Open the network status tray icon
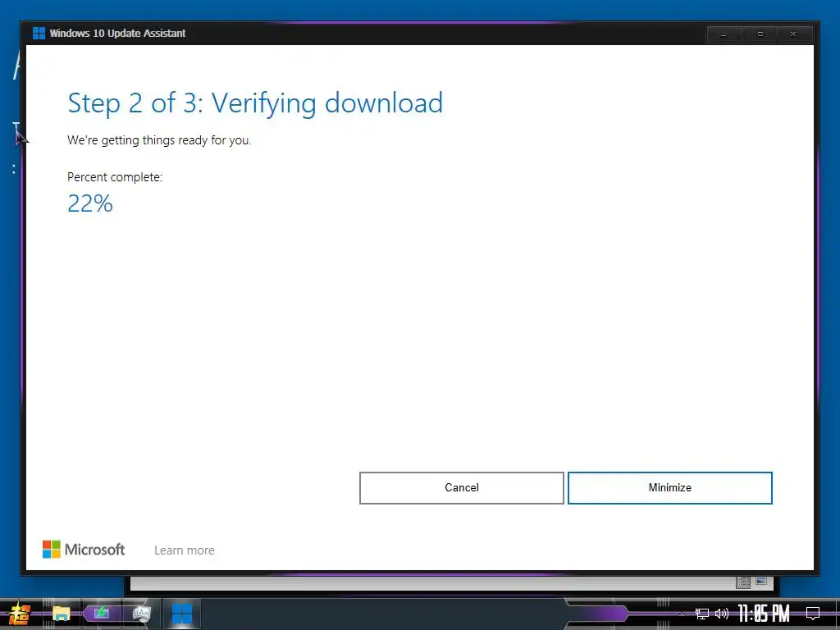Viewport: 840px width, 630px height. 702,614
